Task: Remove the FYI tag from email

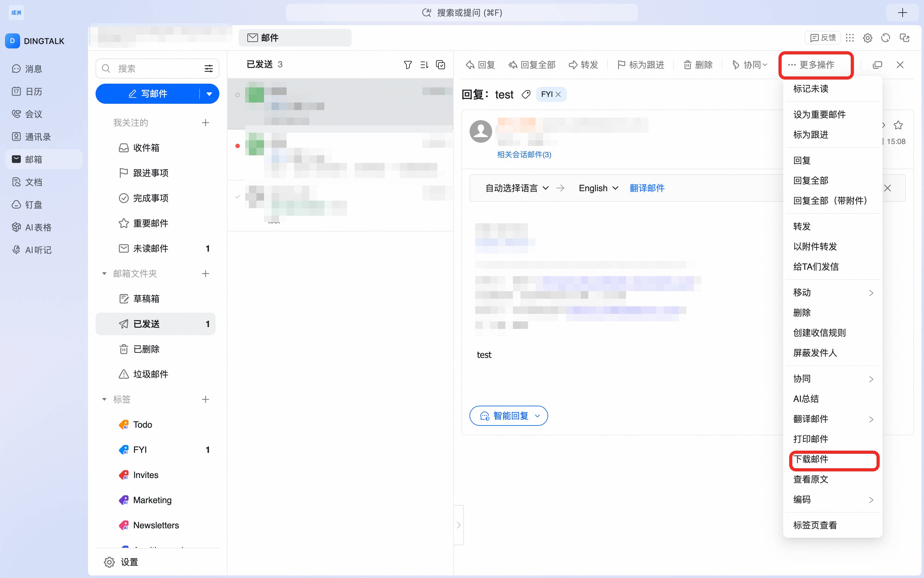Action: [558, 94]
